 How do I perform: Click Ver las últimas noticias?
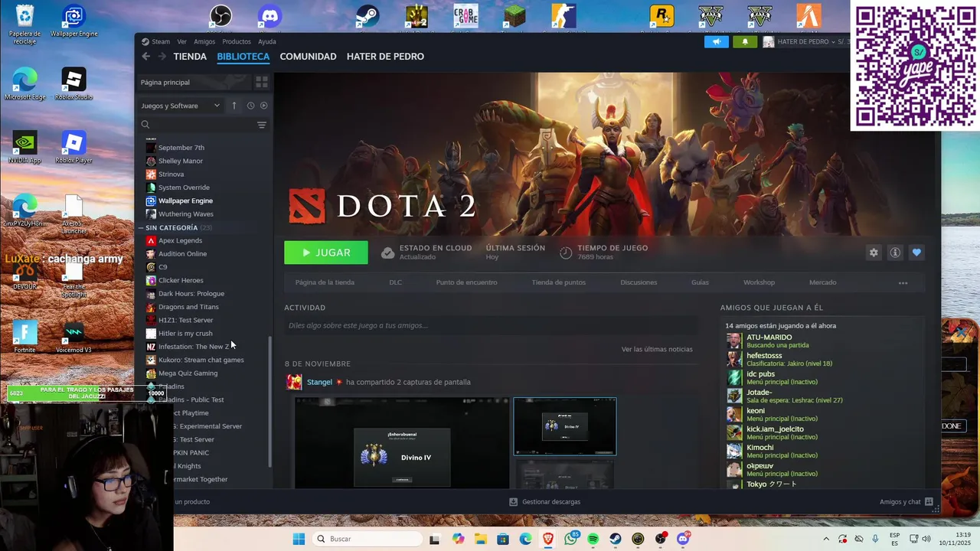pos(657,349)
